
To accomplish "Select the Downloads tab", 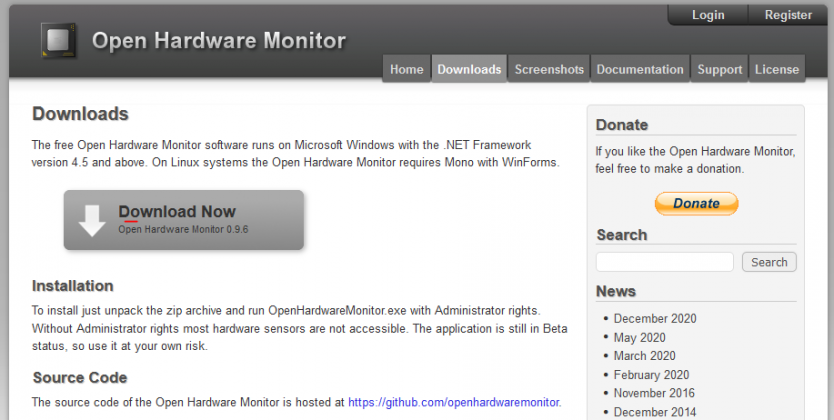I will point(469,69).
